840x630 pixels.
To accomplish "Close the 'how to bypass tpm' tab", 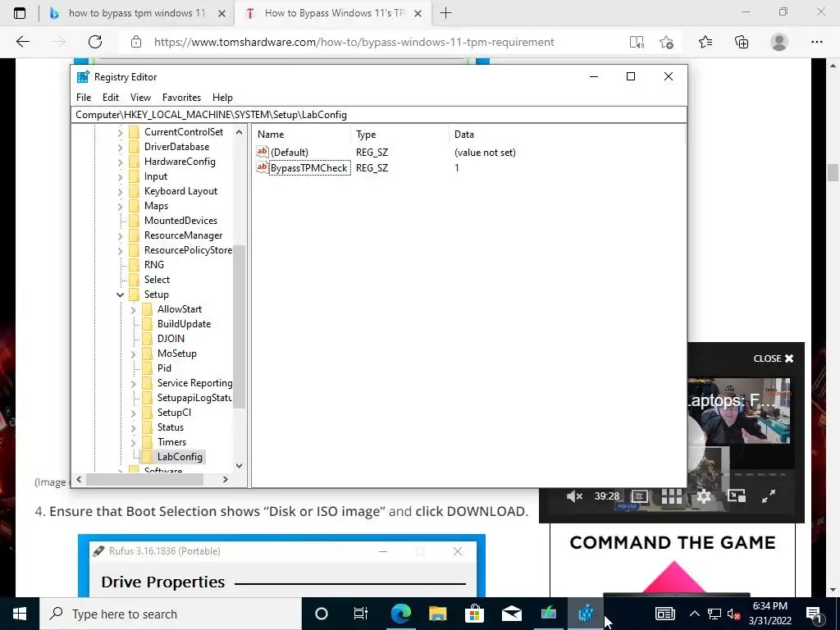I will 221,13.
